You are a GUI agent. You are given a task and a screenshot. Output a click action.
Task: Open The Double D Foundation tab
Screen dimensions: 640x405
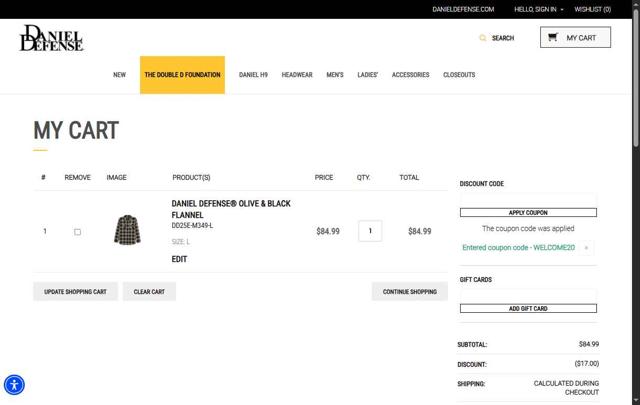click(182, 75)
